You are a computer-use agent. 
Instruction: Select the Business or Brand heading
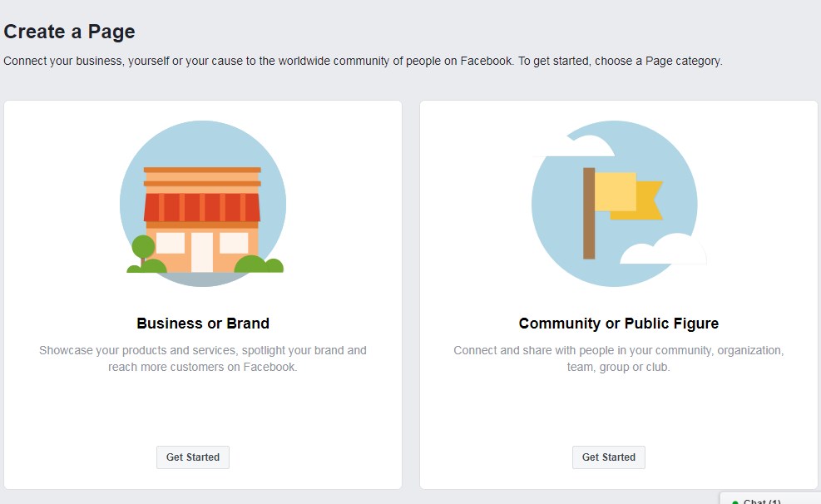(203, 324)
